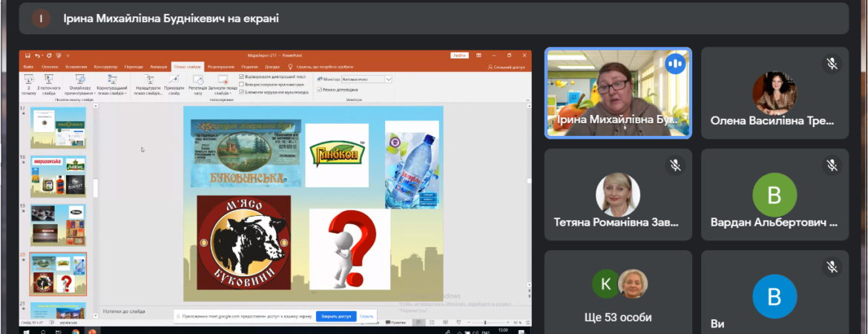Viewport: 868px width, 334px height.
Task: Toggle Show media controls checkbox
Action: [241, 92]
